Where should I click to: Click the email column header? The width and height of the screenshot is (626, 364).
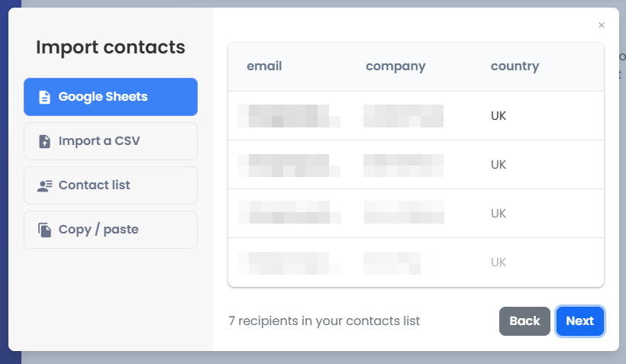[264, 66]
